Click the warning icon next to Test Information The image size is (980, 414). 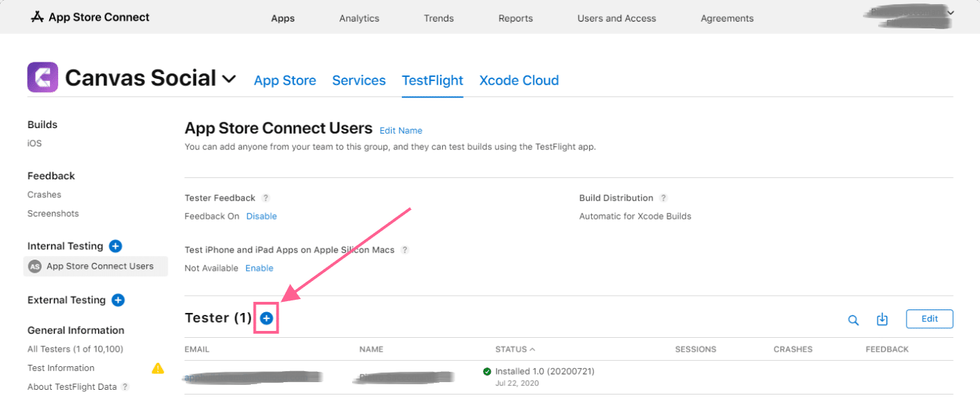pyautogui.click(x=157, y=368)
